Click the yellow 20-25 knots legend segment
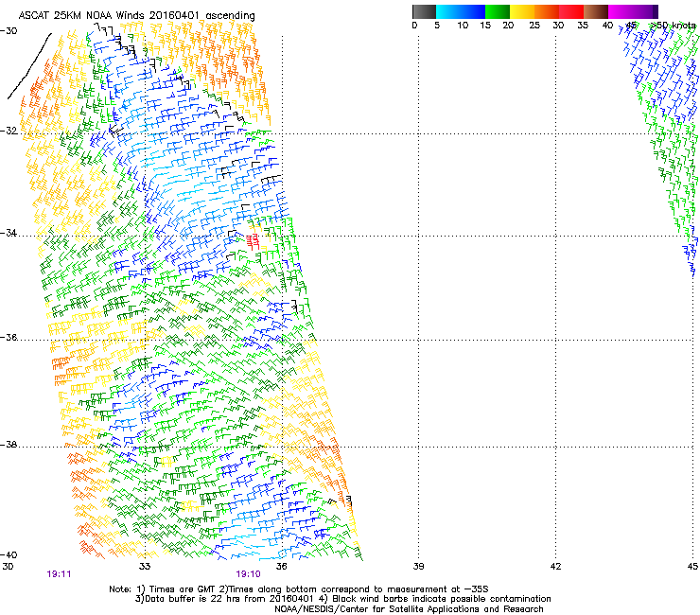Viewport: 700px width, 615px height. point(522,11)
